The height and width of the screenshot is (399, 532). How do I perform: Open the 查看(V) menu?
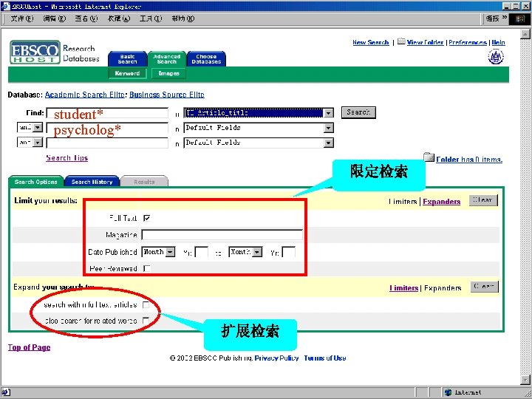pos(86,18)
